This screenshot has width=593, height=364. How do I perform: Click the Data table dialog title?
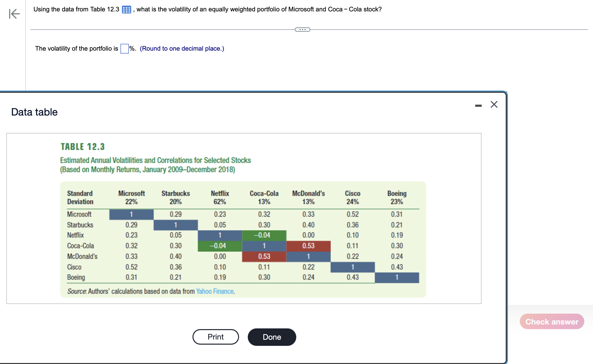click(x=34, y=112)
